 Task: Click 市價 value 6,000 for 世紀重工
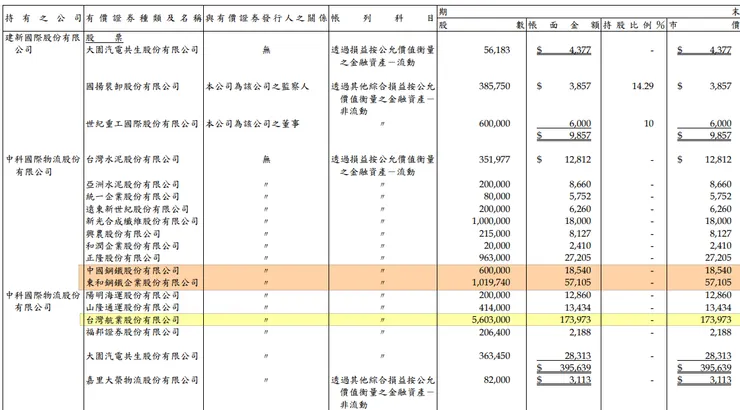coord(720,124)
